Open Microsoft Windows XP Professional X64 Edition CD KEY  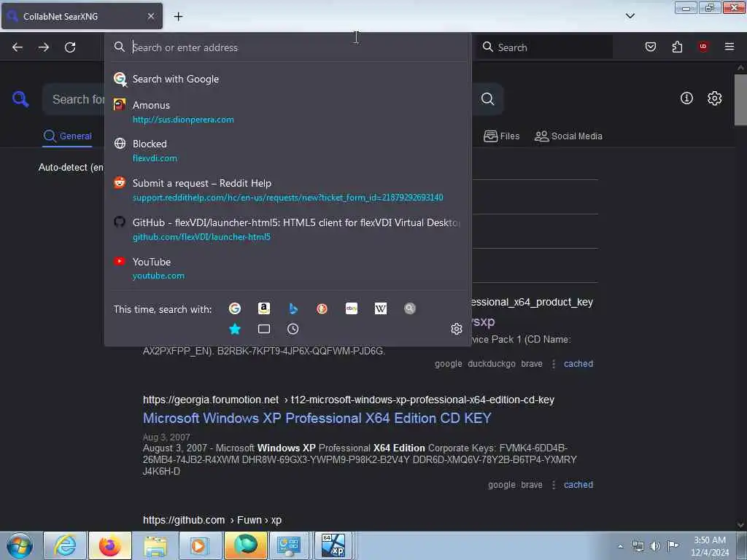click(317, 418)
